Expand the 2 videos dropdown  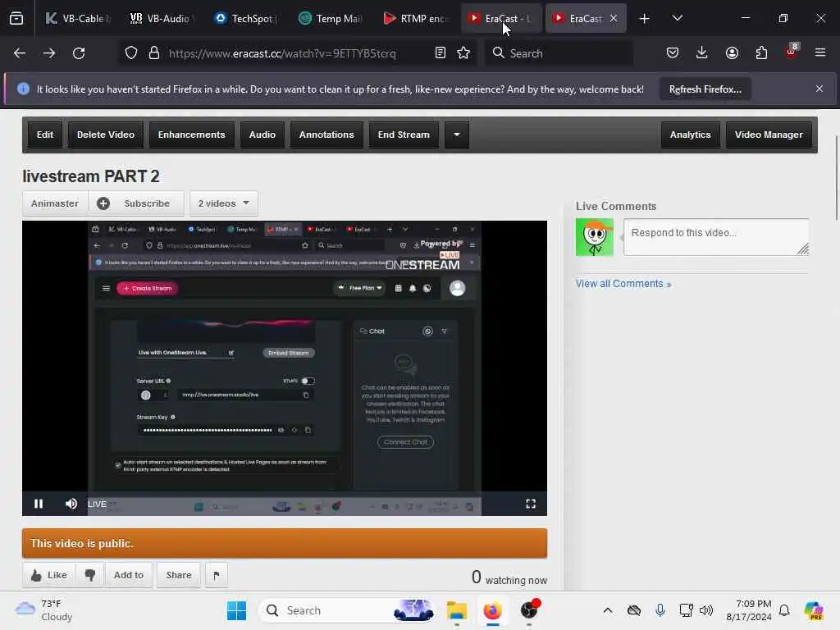tap(224, 203)
